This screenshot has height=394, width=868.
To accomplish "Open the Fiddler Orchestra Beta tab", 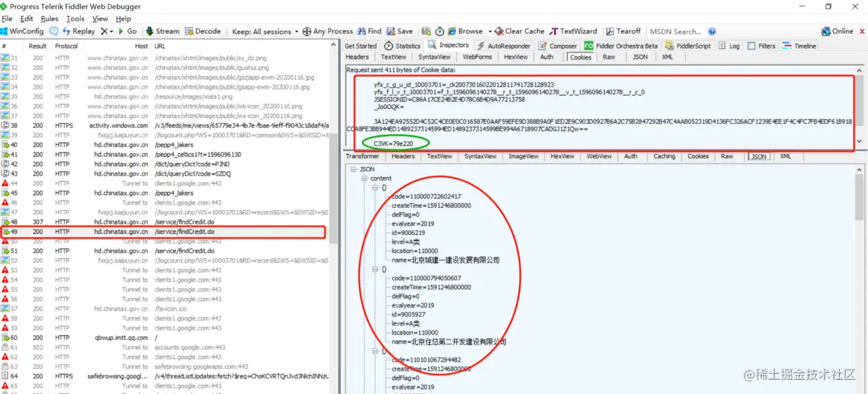I will (622, 46).
